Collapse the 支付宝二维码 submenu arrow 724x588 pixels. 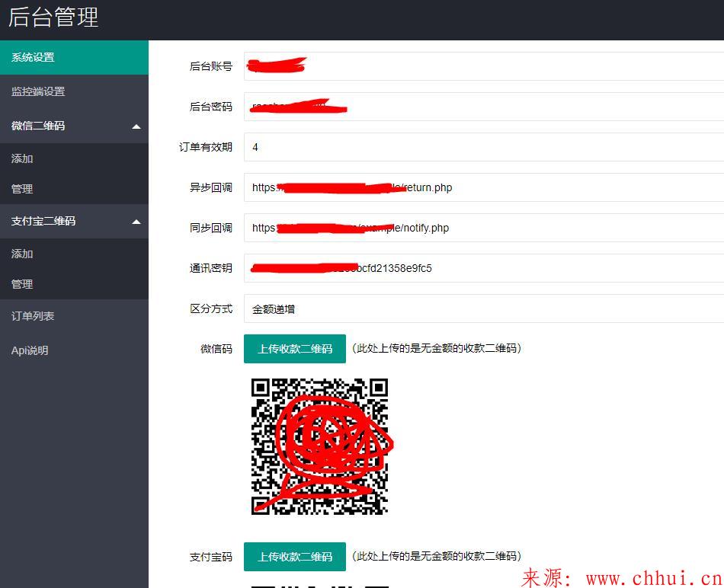click(136, 222)
